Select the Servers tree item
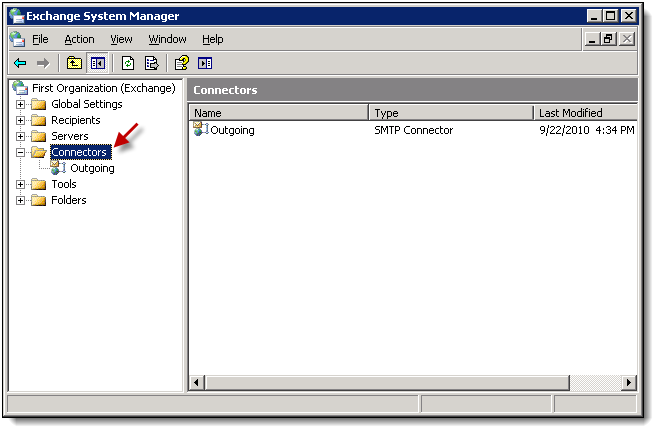The width and height of the screenshot is (661, 435). click(70, 136)
